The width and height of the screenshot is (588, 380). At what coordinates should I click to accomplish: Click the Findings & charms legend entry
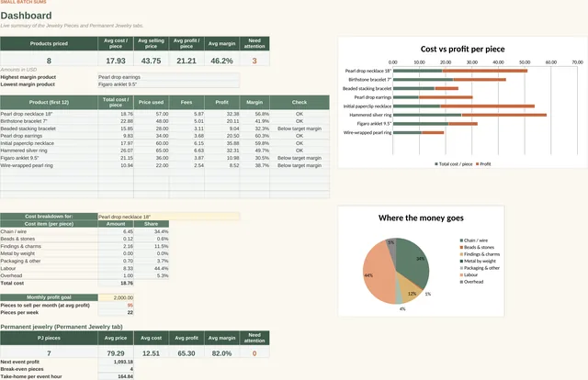click(x=480, y=254)
